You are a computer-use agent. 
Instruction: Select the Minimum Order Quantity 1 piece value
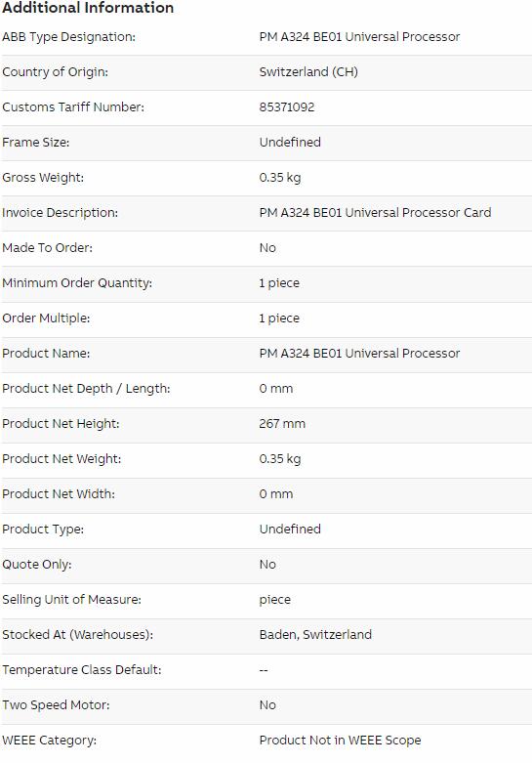click(279, 283)
